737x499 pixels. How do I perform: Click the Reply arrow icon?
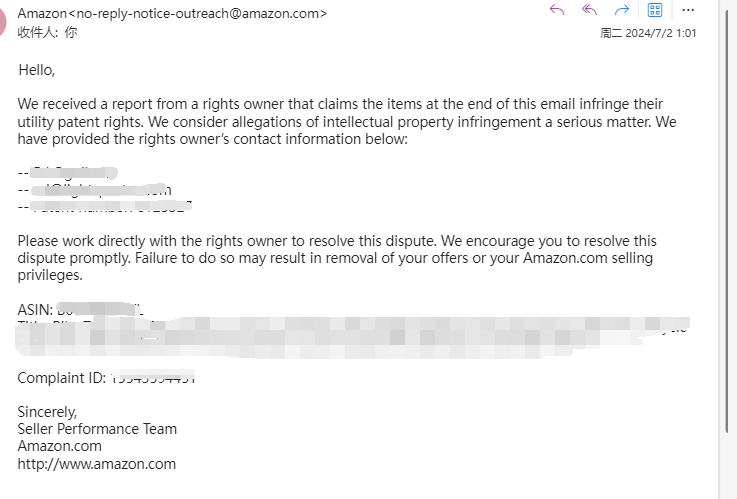(557, 10)
